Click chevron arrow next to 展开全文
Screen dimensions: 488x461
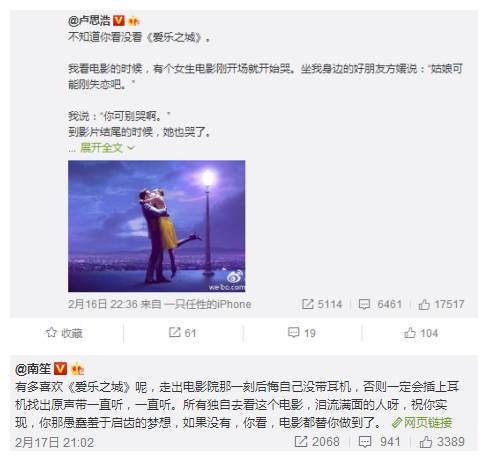click(x=131, y=148)
